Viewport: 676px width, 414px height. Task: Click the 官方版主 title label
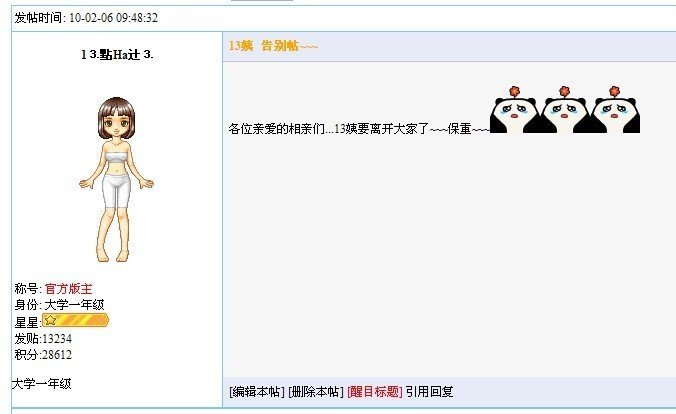(69, 289)
